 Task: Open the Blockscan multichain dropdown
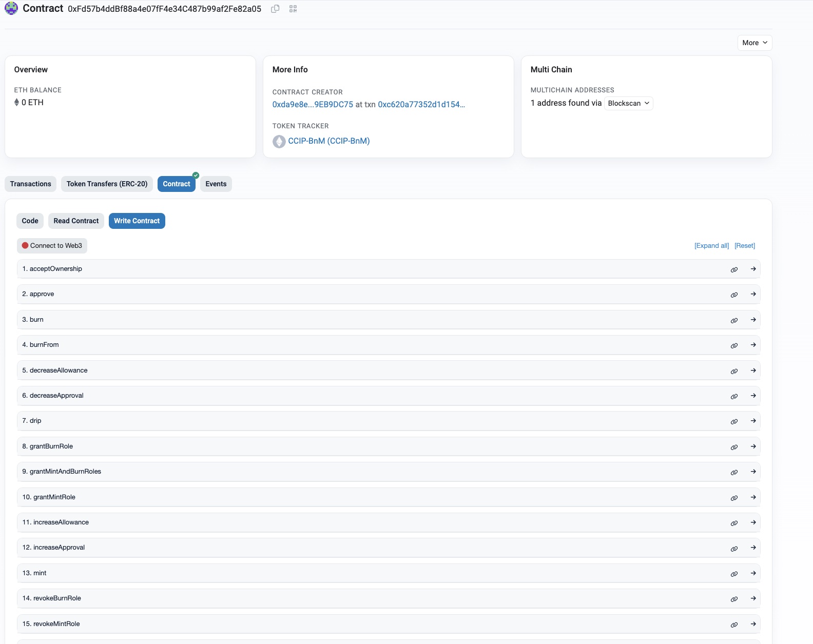pos(628,103)
